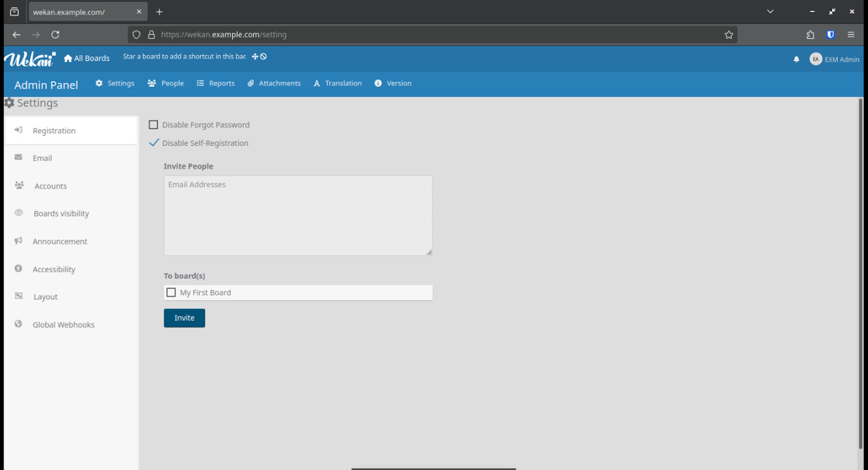Screen dimensions: 868x470
Task: Click the page vertical scrollbar
Action: (860, 271)
